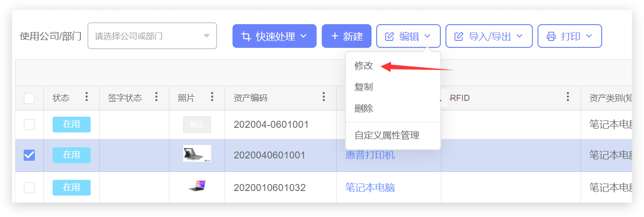This screenshot has height=217, width=644.
Task: Click the RFID column three-dot icon
Action: pyautogui.click(x=567, y=97)
